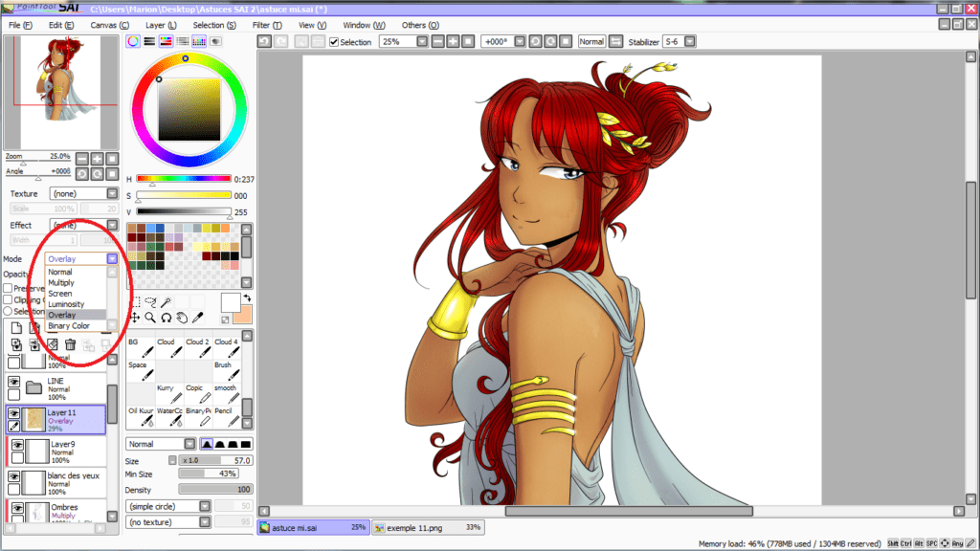The image size is (980, 551).
Task: Open the brush blending mode Normal dropdown
Action: [x=161, y=444]
